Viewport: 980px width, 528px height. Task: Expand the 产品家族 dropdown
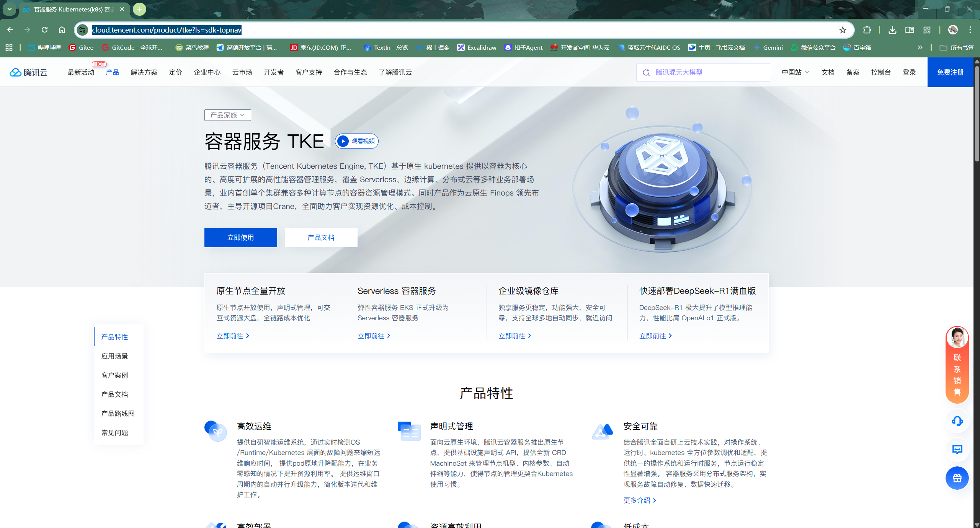coord(227,115)
